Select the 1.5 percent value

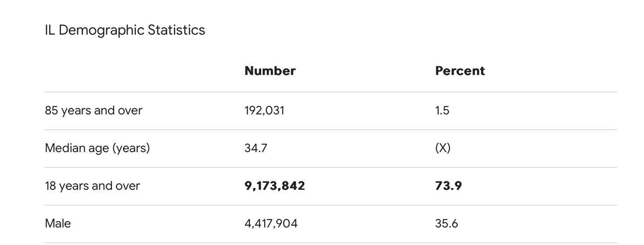tap(442, 110)
